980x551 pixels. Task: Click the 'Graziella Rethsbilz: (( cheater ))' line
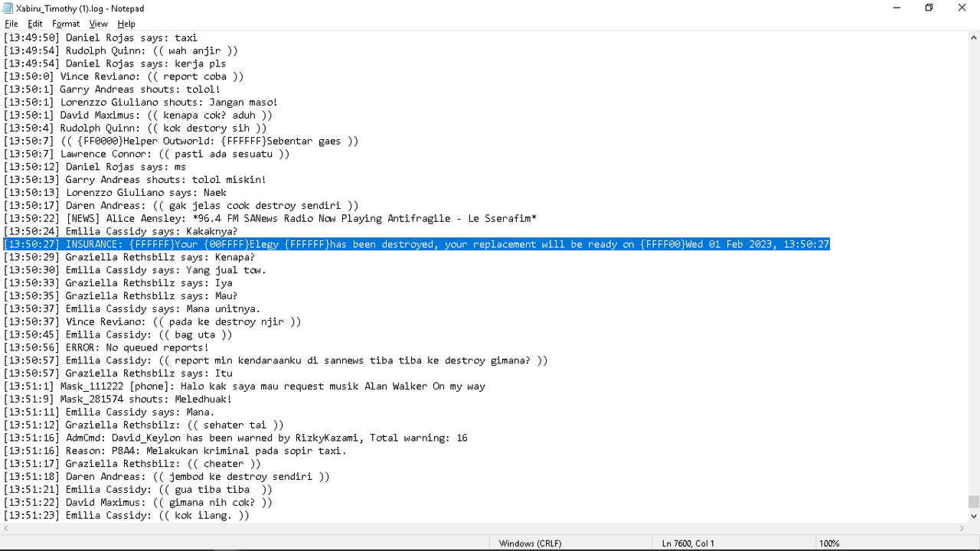(x=132, y=464)
